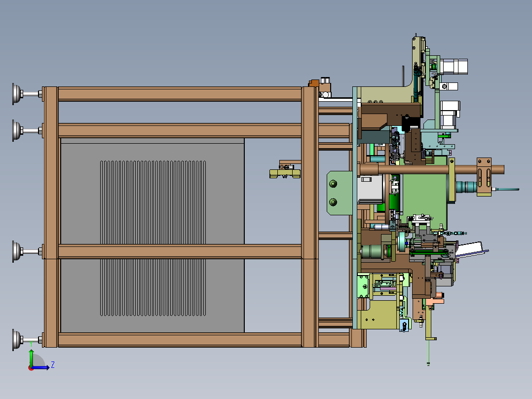Select the bottommost leveling foot on the frame
Viewport: 532px width, 399px height.
(x=27, y=340)
